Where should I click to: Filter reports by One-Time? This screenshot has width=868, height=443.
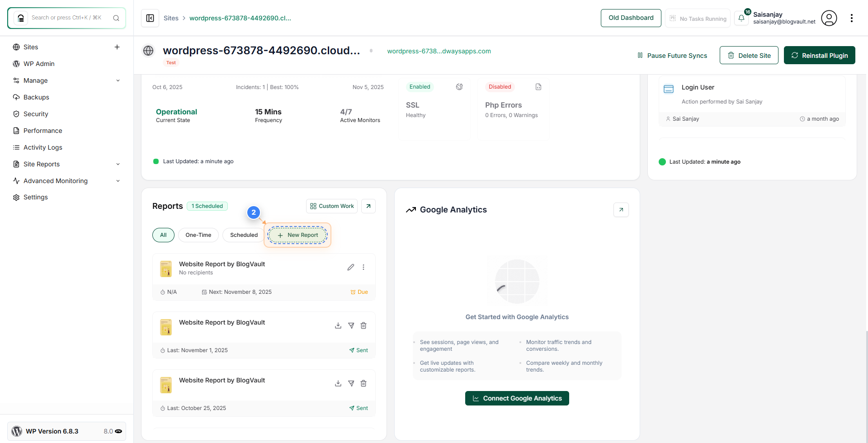coord(198,235)
